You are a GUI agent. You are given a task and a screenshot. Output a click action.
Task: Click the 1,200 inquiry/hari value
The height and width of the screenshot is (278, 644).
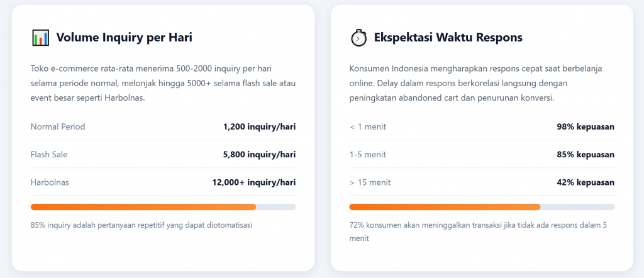pyautogui.click(x=259, y=126)
